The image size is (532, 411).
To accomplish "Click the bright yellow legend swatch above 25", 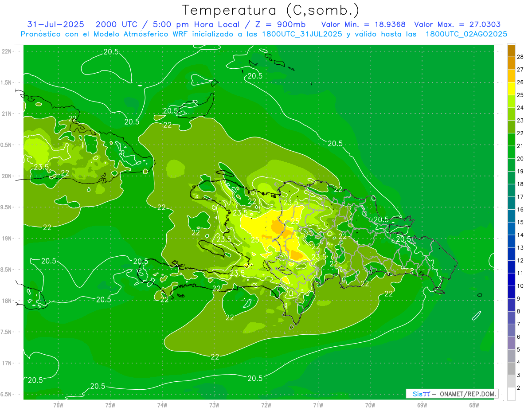I will (x=511, y=88).
